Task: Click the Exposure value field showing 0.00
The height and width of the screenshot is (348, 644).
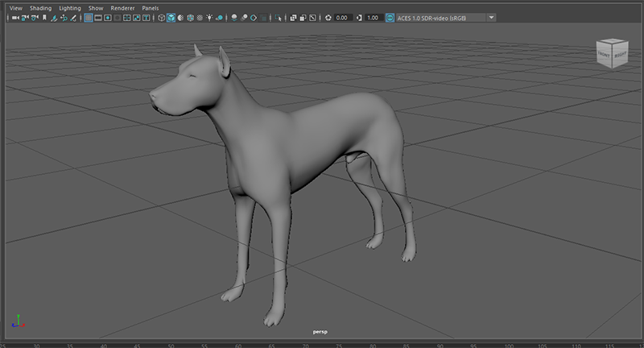Action: [x=341, y=17]
